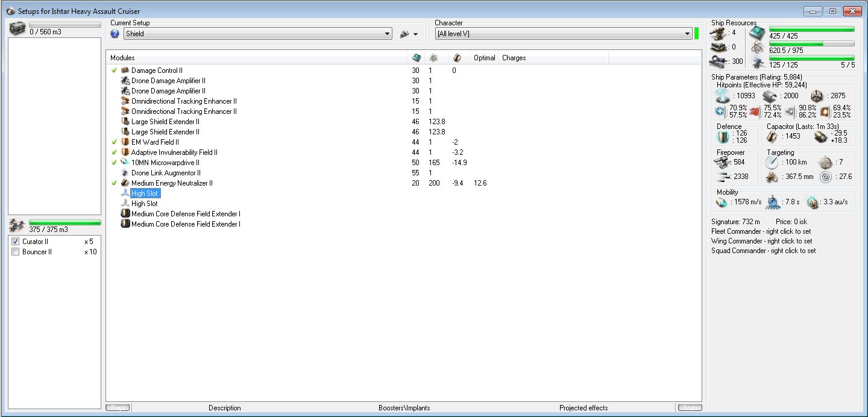The width and height of the screenshot is (868, 417).
Task: Open the ship setup actions menu arrow
Action: 415,34
